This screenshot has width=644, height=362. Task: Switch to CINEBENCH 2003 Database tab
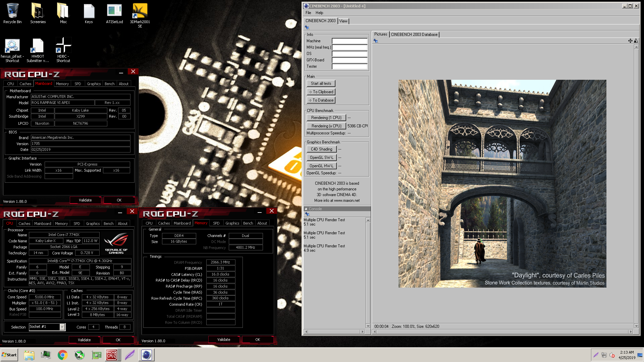point(414,35)
